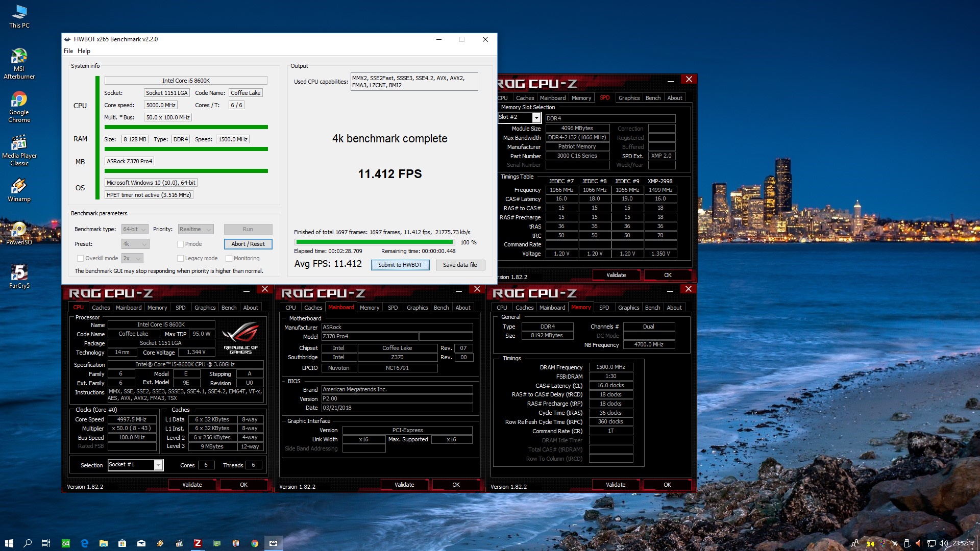Open Task View from taskbar
The image size is (980, 551).
(45, 543)
